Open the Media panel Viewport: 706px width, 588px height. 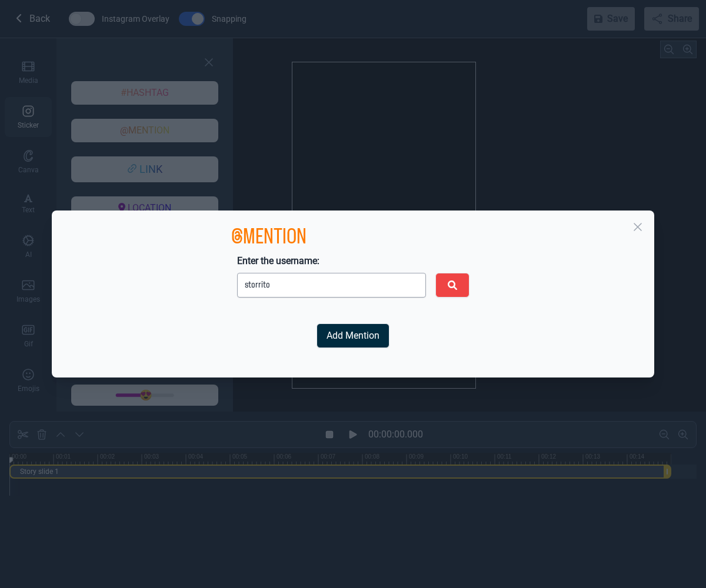click(x=28, y=72)
